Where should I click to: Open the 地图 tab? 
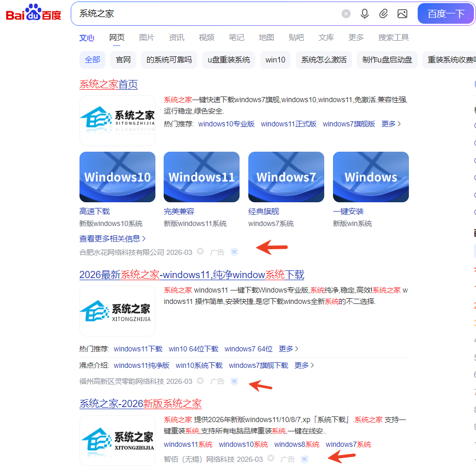[x=266, y=37]
